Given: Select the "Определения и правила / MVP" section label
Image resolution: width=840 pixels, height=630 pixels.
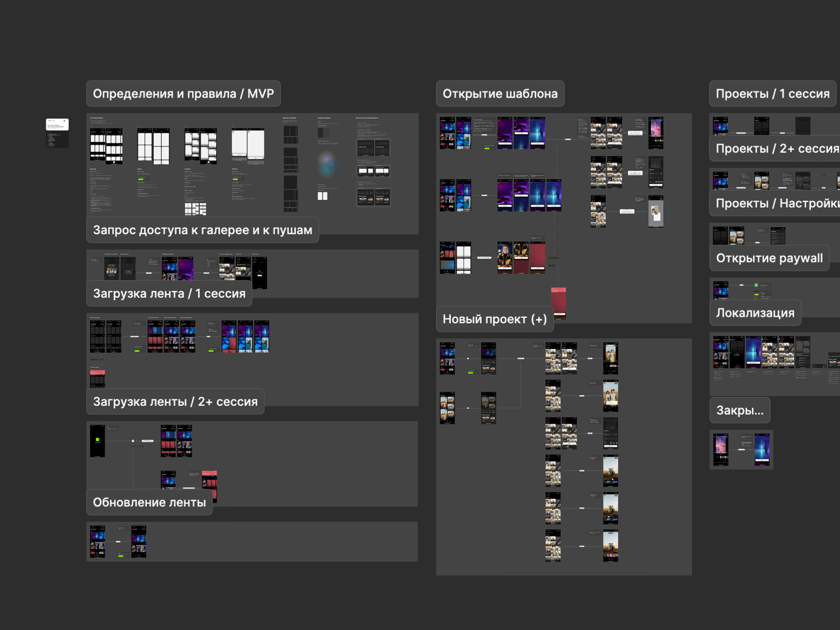Looking at the screenshot, I should click(x=183, y=94).
